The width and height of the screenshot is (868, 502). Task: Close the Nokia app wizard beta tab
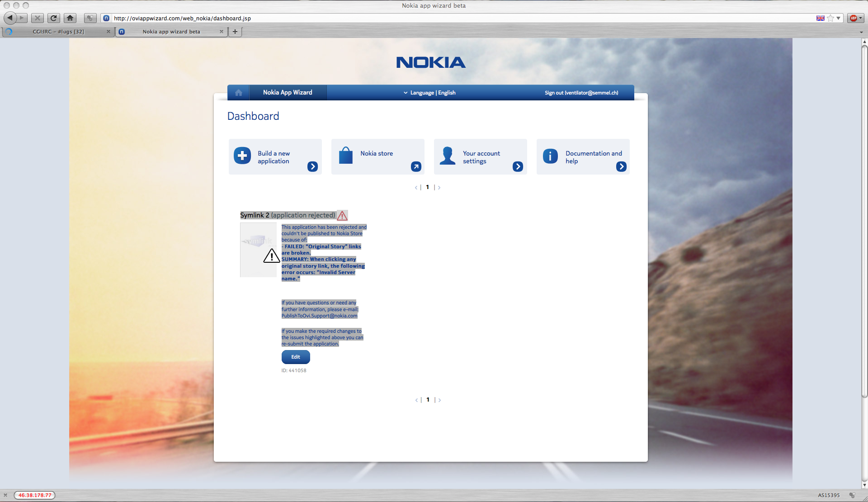[x=222, y=32]
